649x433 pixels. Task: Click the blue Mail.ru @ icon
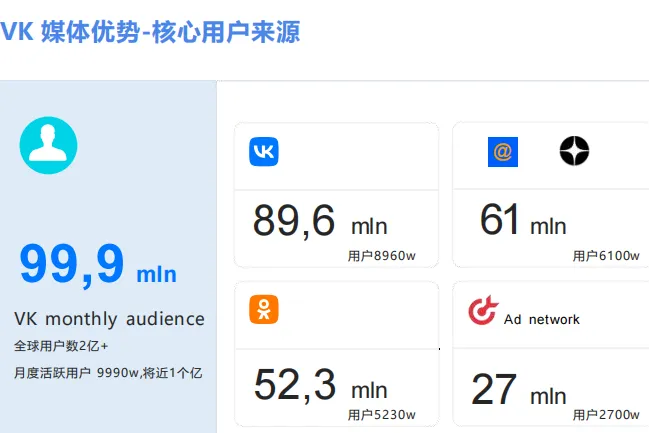pos(503,152)
